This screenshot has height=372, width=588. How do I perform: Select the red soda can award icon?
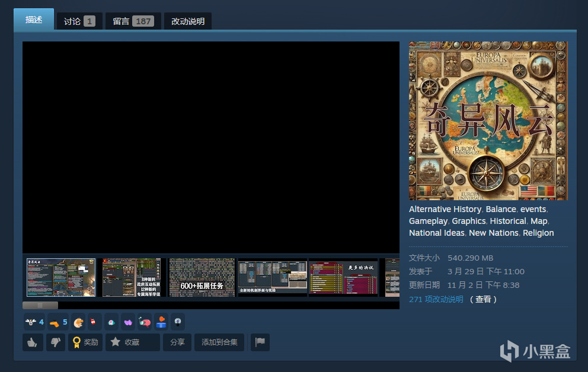(93, 322)
